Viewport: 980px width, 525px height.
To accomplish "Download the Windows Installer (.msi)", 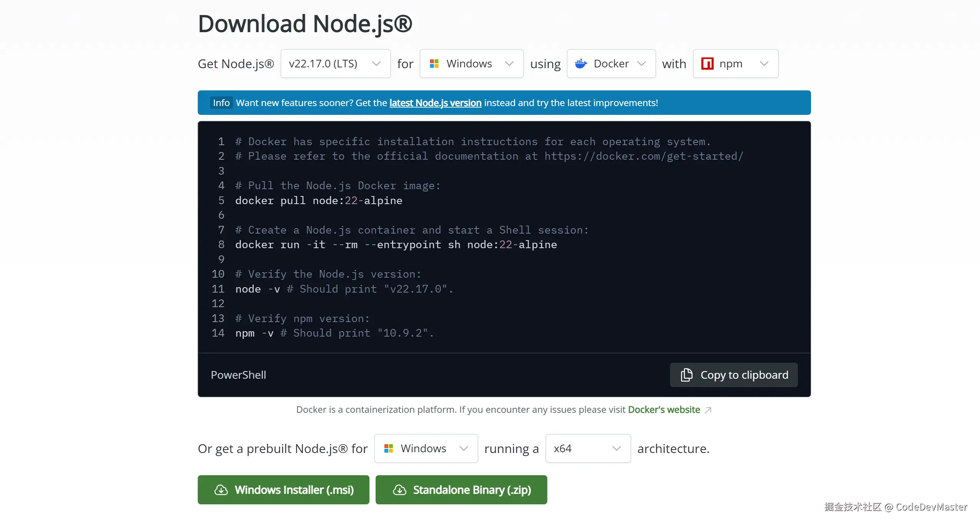I will 283,490.
